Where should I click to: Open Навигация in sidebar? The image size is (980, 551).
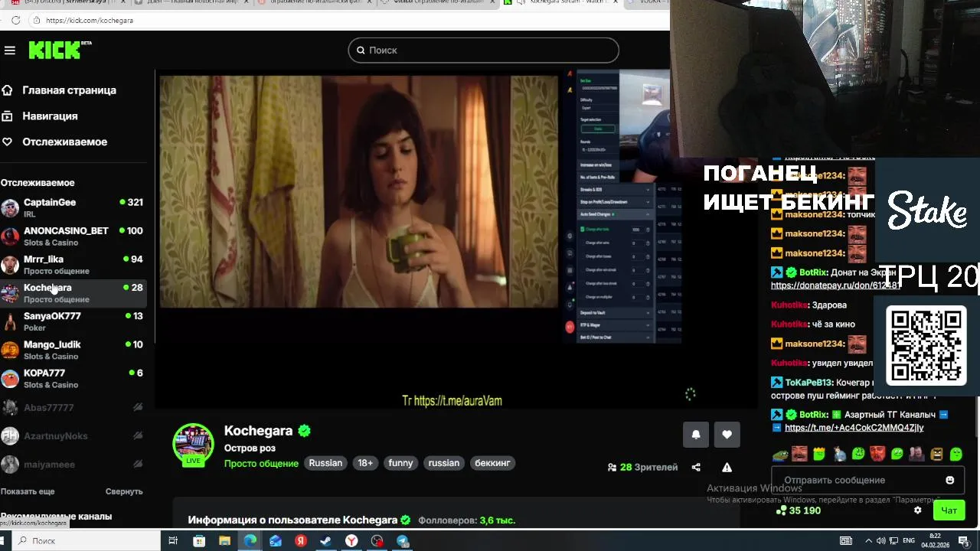[50, 116]
